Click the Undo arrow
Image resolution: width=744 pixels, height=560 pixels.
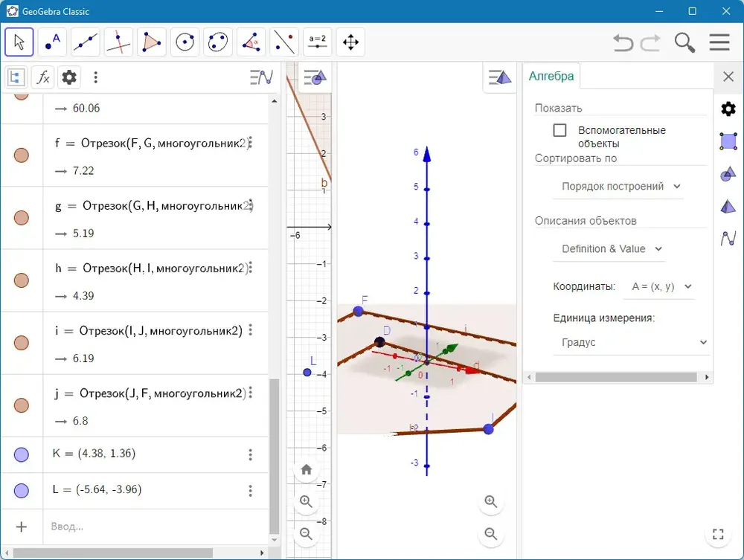[x=623, y=42]
